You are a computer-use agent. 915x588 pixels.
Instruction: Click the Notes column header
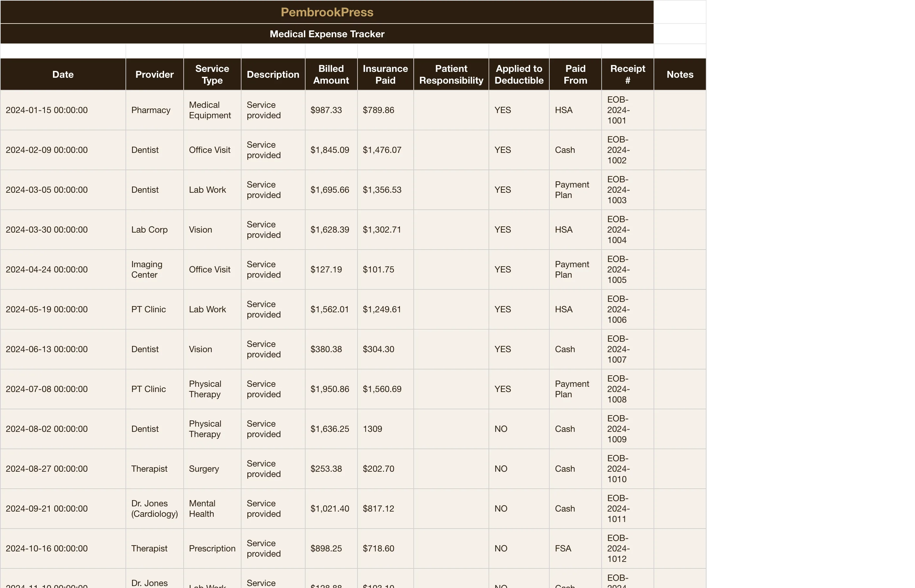tap(680, 74)
